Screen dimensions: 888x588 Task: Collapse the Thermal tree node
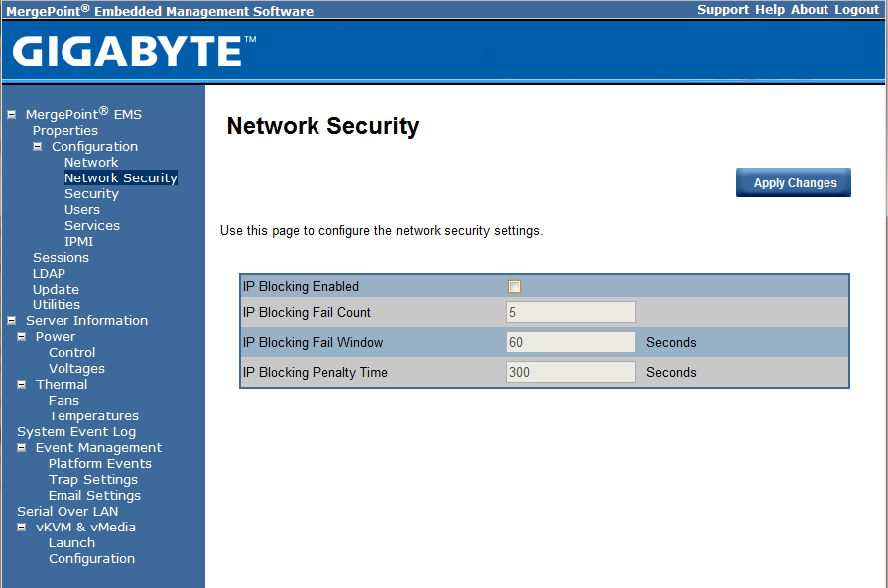coord(22,384)
